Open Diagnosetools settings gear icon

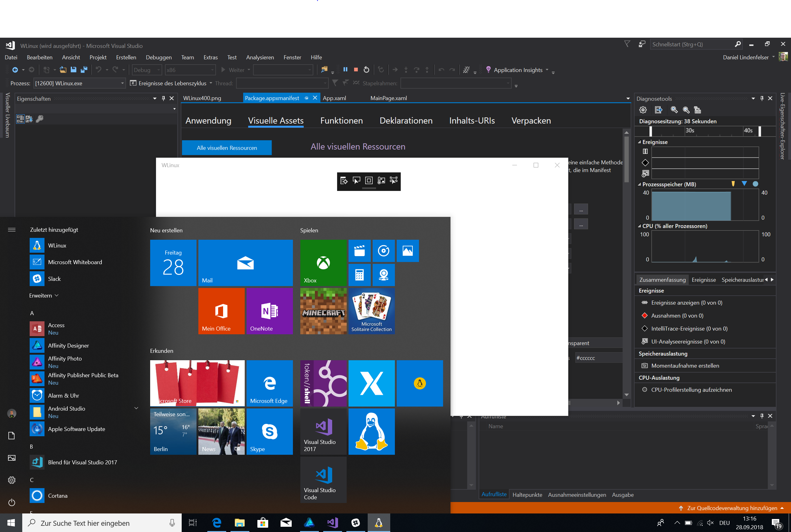tap(643, 110)
